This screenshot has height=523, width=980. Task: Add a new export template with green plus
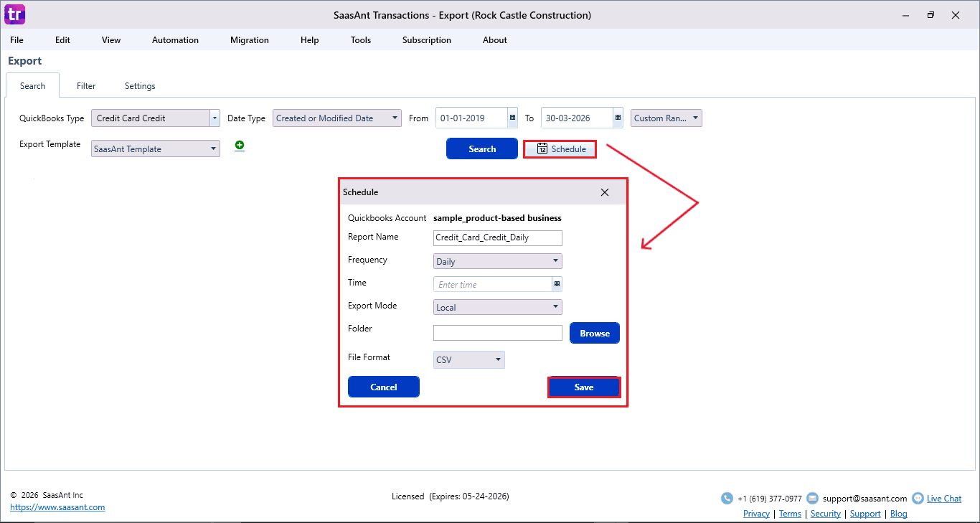[240, 146]
